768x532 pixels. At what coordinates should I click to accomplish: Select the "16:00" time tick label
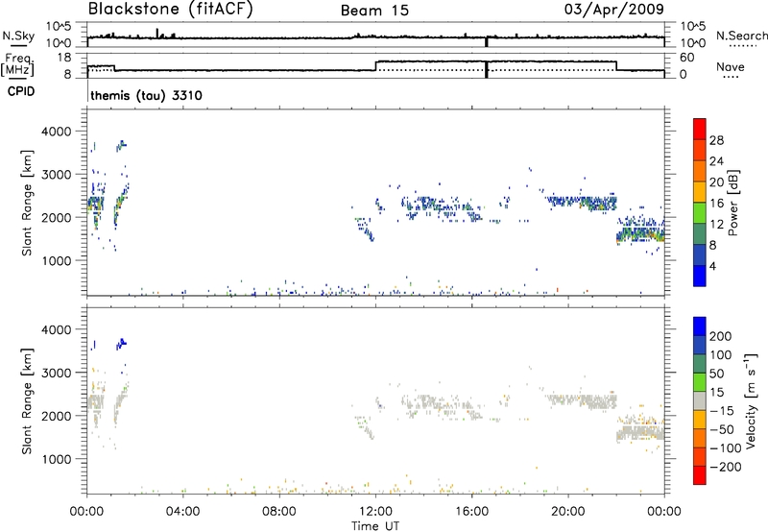pos(471,512)
